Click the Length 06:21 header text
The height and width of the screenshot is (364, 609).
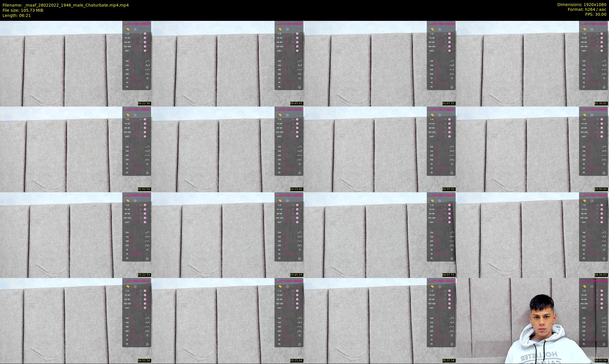17,15
